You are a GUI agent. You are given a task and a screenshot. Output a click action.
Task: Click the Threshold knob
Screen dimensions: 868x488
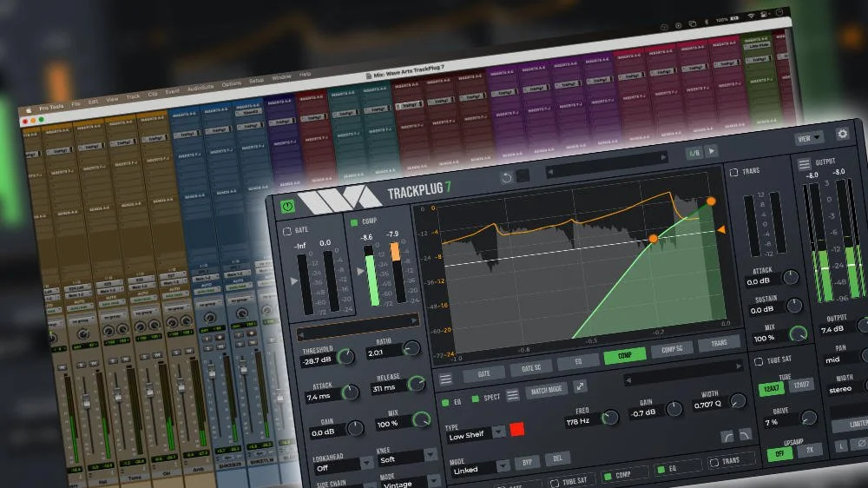pos(346,357)
